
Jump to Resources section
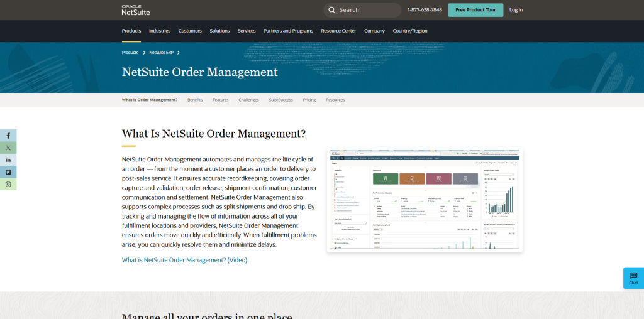point(335,100)
